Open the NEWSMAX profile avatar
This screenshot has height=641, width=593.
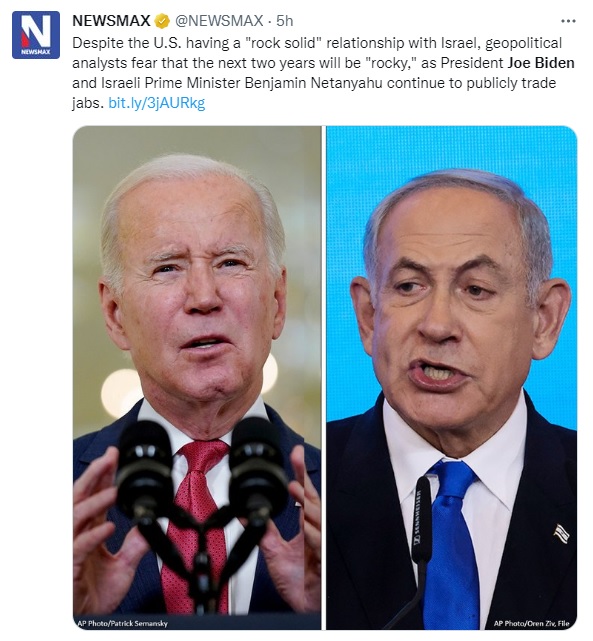coord(36,35)
